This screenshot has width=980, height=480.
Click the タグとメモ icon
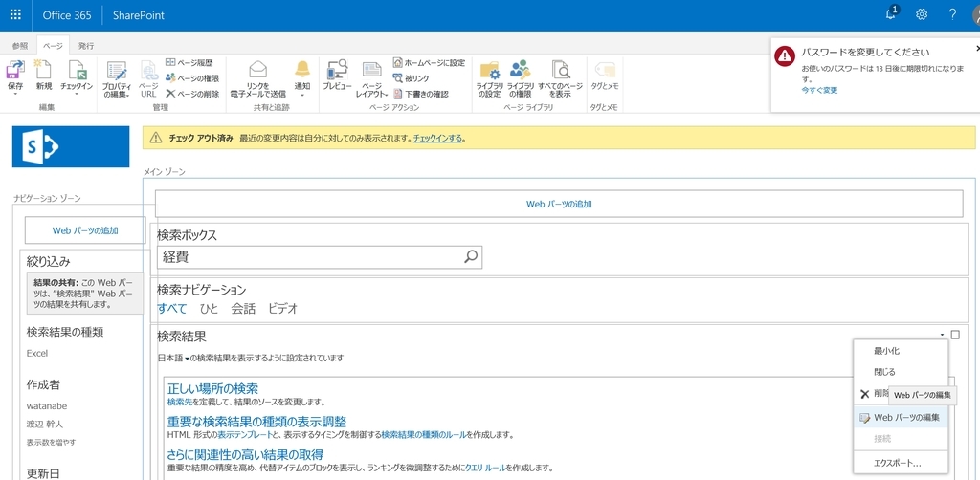click(605, 69)
